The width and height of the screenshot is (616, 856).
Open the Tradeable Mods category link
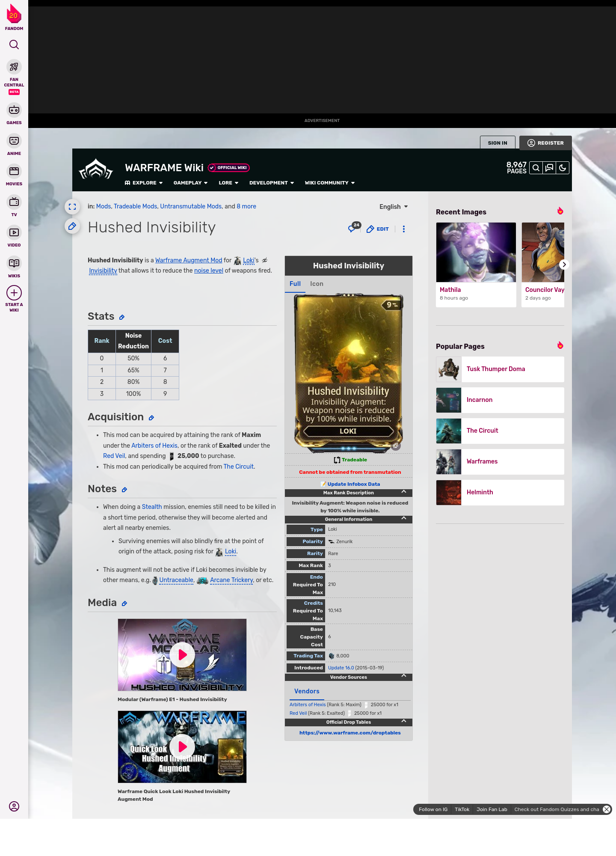click(x=136, y=206)
